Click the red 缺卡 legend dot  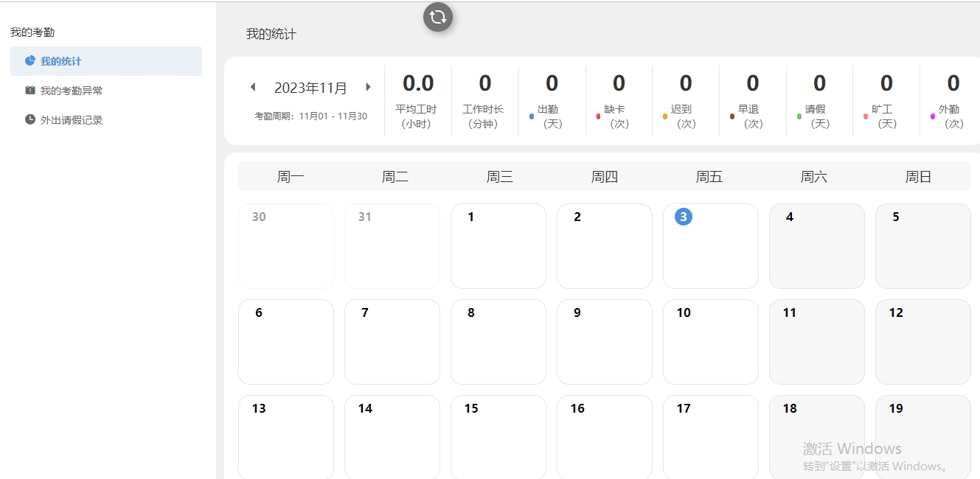tap(598, 116)
